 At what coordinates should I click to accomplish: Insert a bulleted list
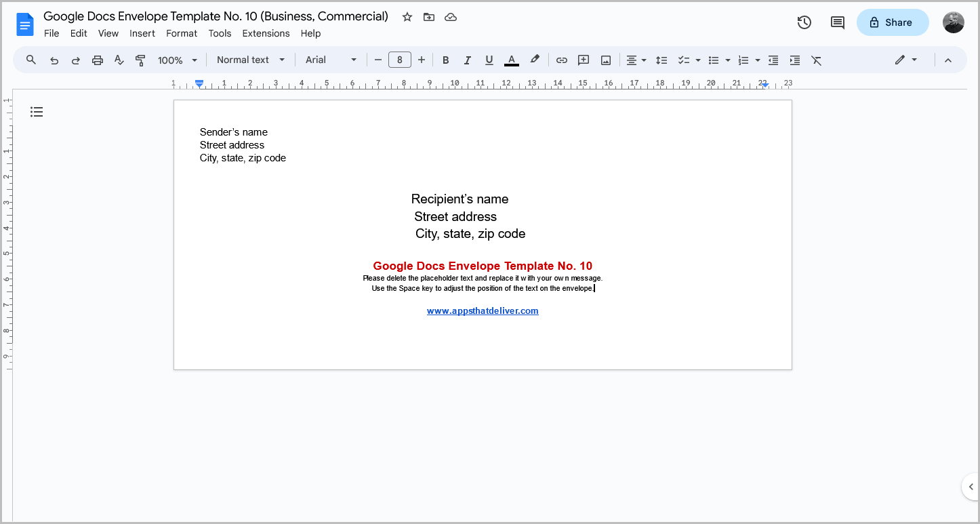[x=714, y=60]
